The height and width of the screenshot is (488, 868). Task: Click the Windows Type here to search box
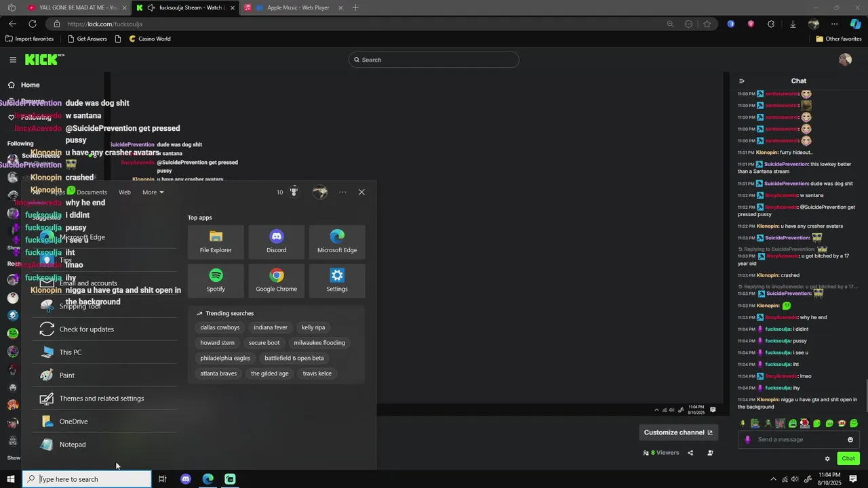[87, 479]
